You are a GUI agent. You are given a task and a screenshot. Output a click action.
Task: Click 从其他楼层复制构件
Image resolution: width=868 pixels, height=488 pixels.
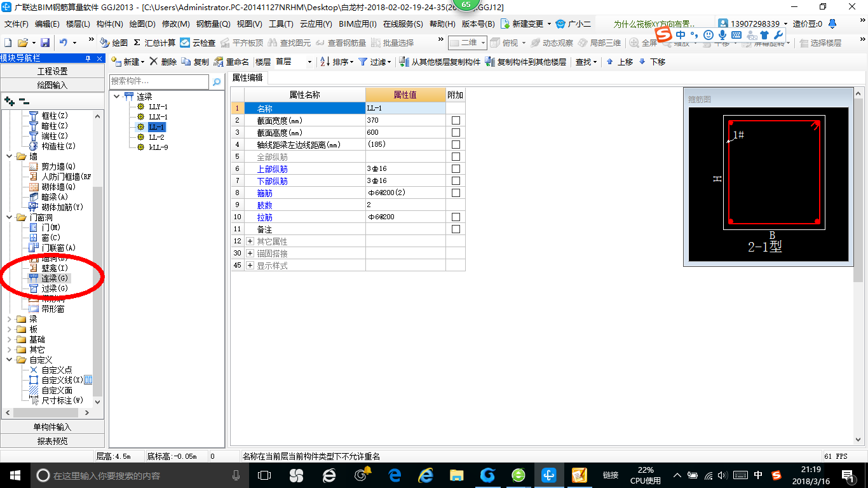[440, 62]
